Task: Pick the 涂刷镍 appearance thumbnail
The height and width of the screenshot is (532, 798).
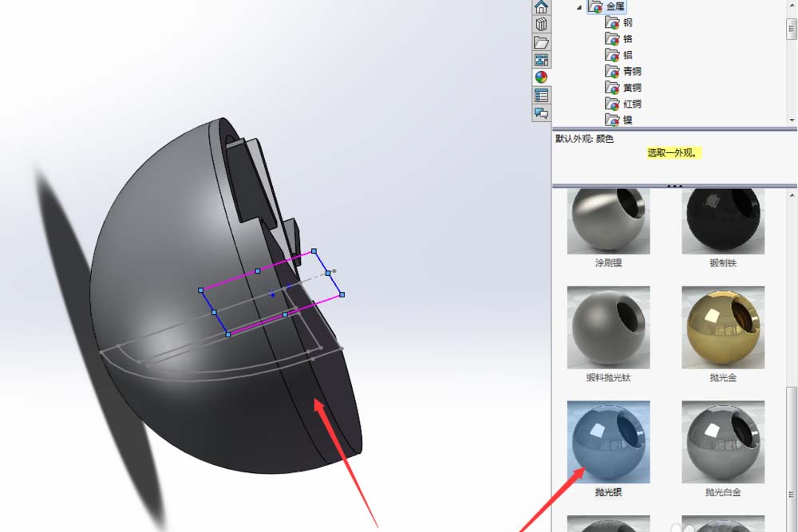Action: coord(609,221)
